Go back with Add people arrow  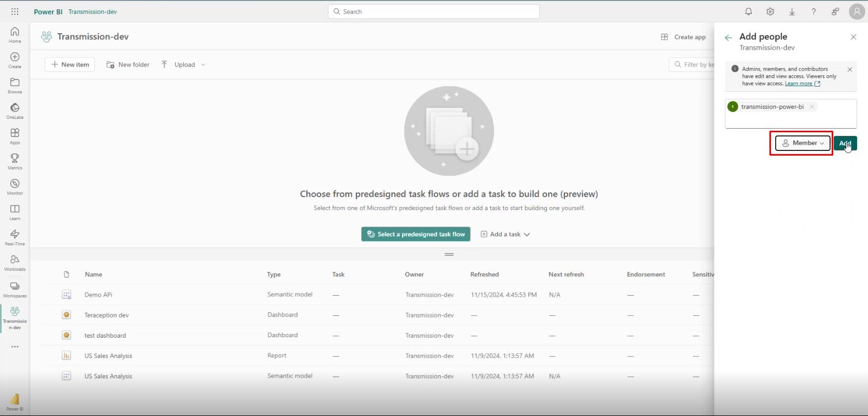tap(728, 37)
